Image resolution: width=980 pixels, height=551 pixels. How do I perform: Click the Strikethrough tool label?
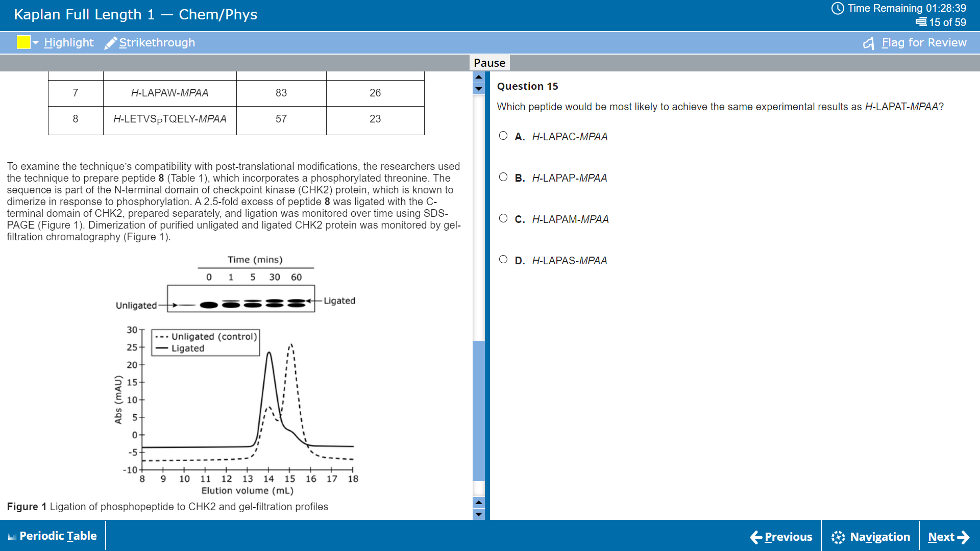[x=157, y=43]
